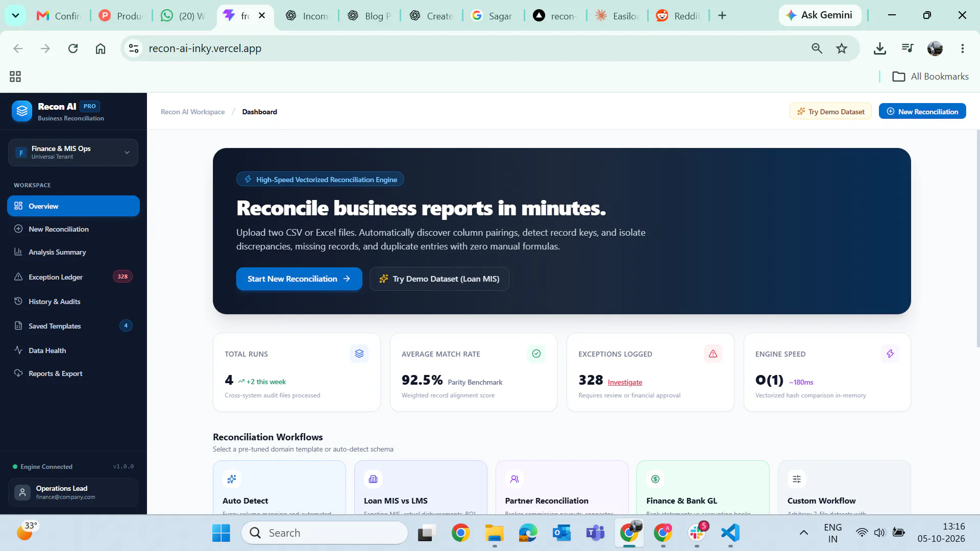The image size is (980, 551).
Task: Click the Start New Reconciliation button
Action: point(299,279)
